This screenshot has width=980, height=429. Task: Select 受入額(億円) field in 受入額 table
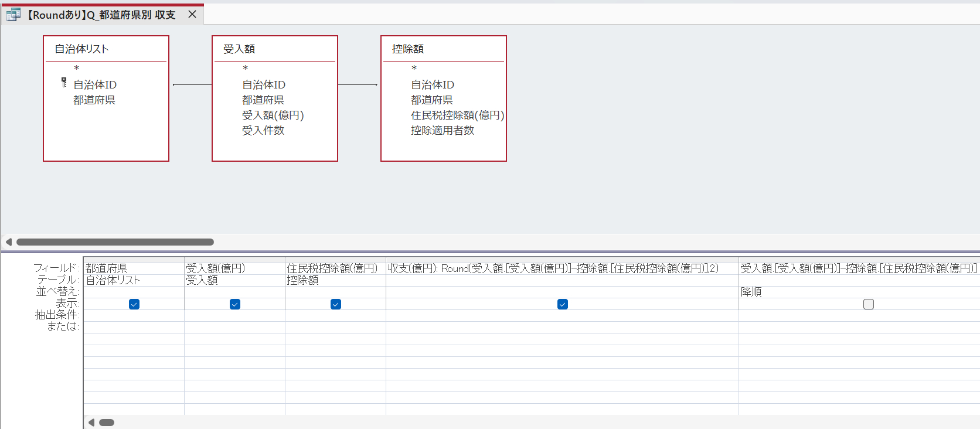coord(273,115)
